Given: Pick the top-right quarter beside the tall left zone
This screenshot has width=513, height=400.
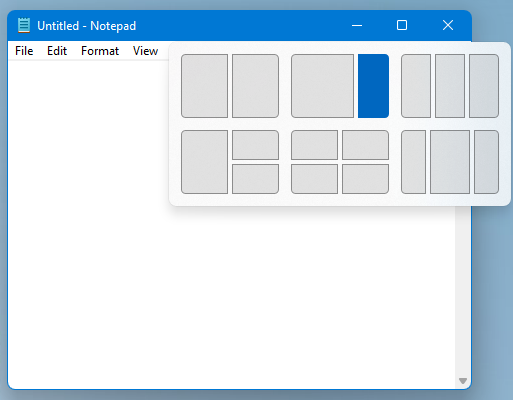Looking at the screenshot, I should point(255,145).
